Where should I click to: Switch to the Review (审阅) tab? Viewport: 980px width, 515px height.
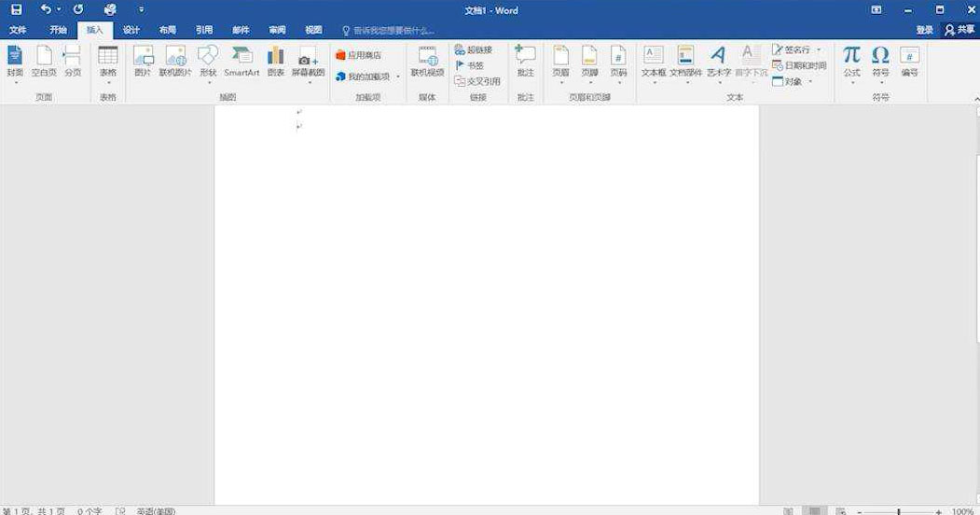pyautogui.click(x=277, y=29)
